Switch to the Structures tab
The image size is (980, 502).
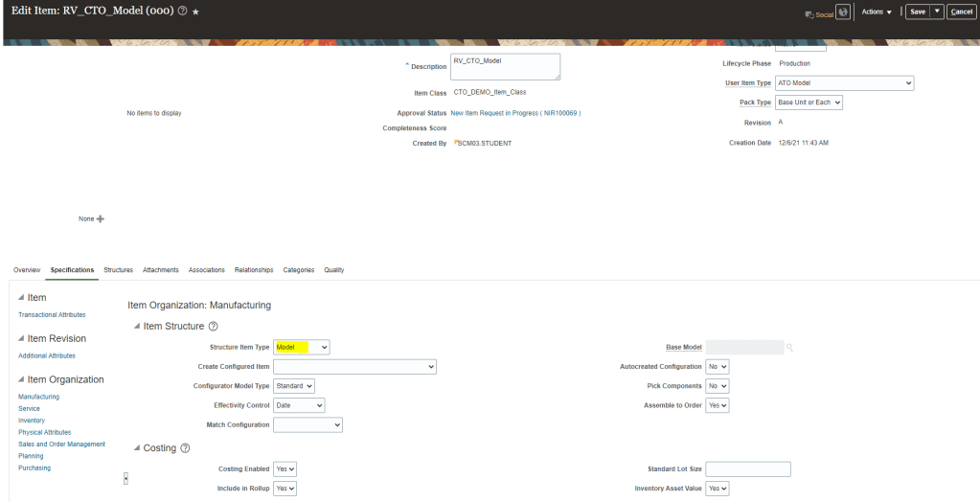point(118,270)
